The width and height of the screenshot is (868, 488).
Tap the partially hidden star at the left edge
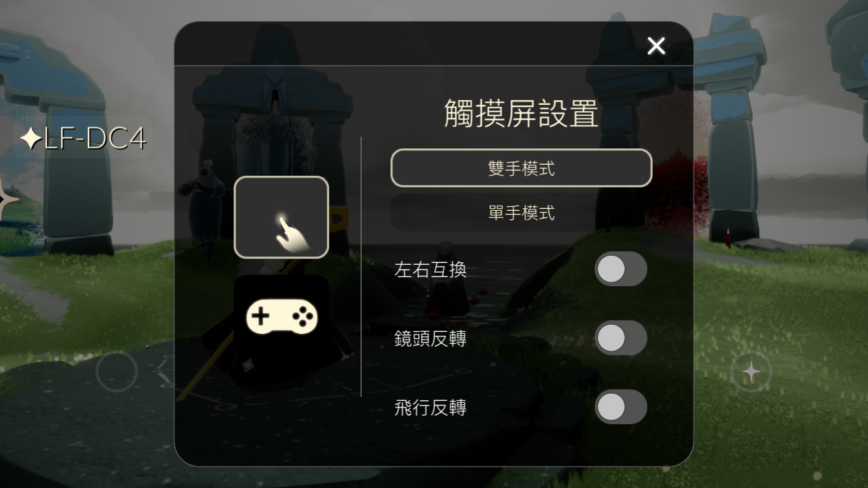(8, 200)
